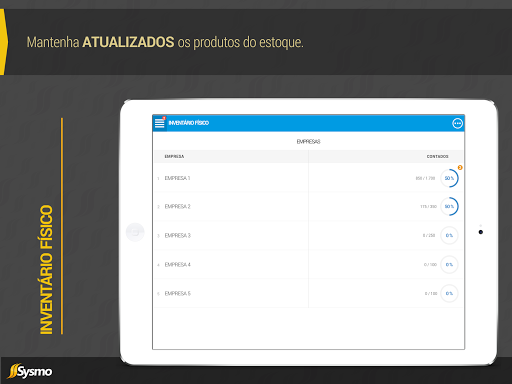Click the orange badge on EMPRESA 1
The width and height of the screenshot is (512, 384).
pyautogui.click(x=460, y=167)
